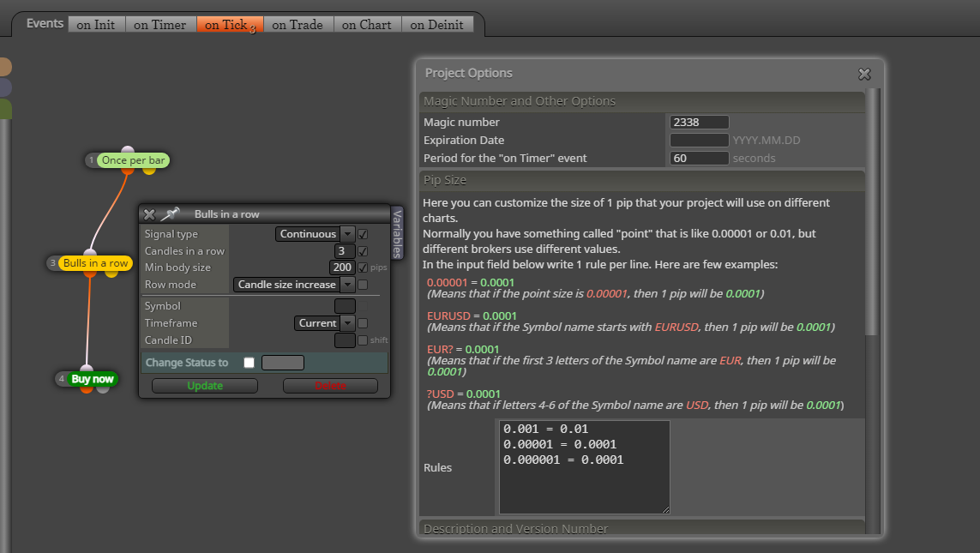
Task: Click the Change Status to color field
Action: pos(282,363)
